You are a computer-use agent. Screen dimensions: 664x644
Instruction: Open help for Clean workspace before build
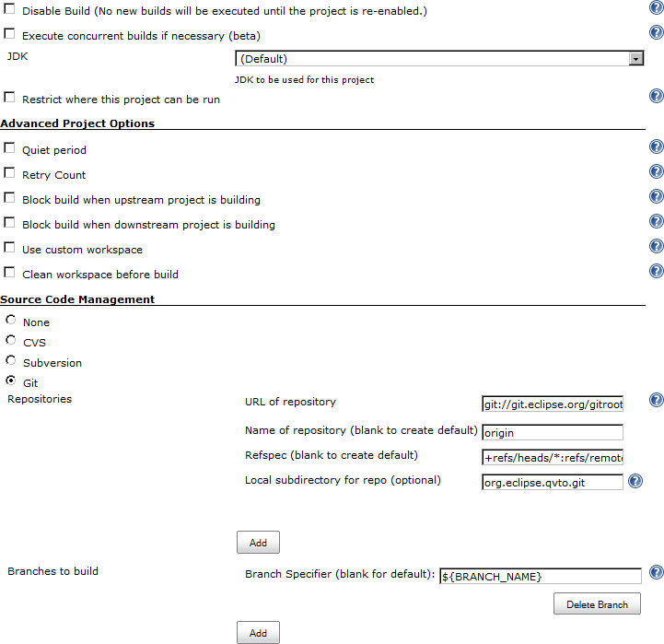657,271
